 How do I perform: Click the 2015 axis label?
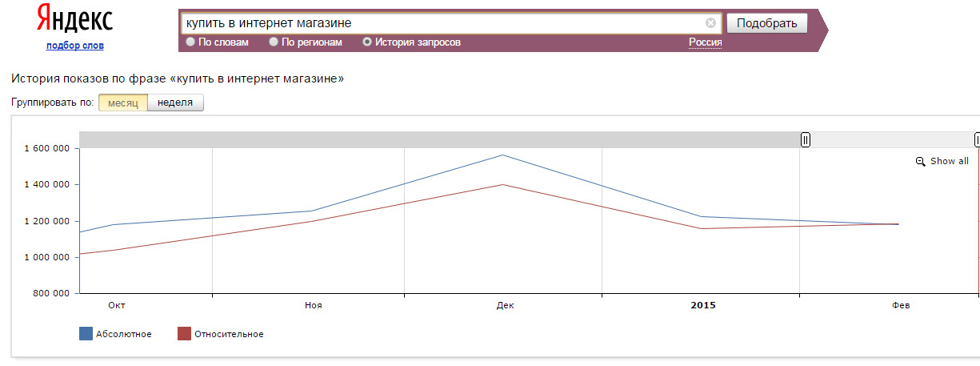pos(703,306)
